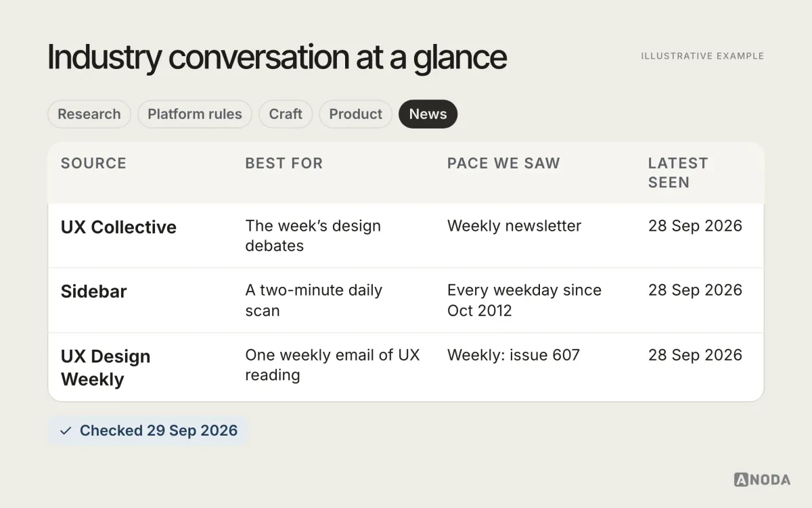Viewport: 812px width, 508px height.
Task: Select the UX Design Weekly source name
Action: (x=106, y=368)
